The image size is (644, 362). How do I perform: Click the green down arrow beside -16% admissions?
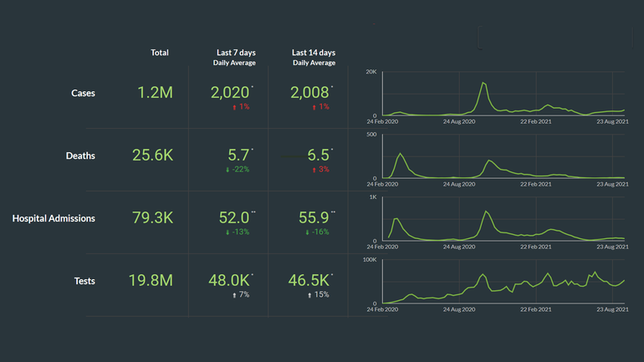[306, 232]
